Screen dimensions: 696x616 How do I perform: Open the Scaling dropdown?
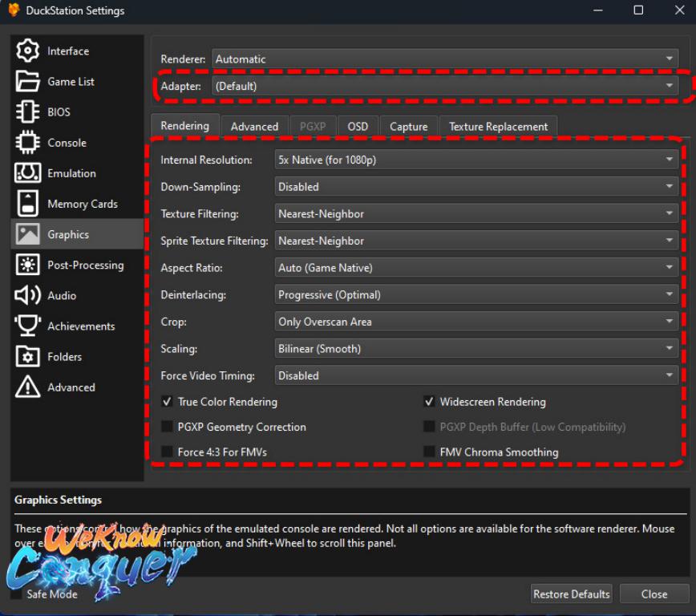(476, 349)
